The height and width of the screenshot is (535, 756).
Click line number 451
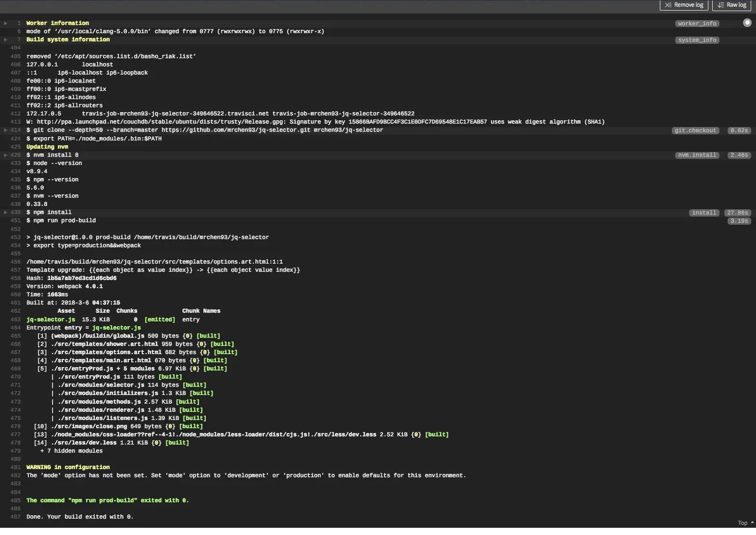click(x=15, y=220)
